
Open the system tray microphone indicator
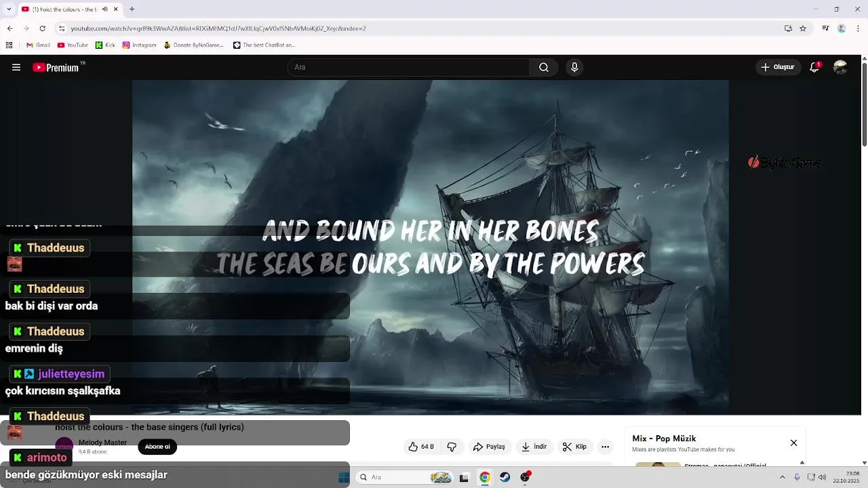(x=797, y=477)
